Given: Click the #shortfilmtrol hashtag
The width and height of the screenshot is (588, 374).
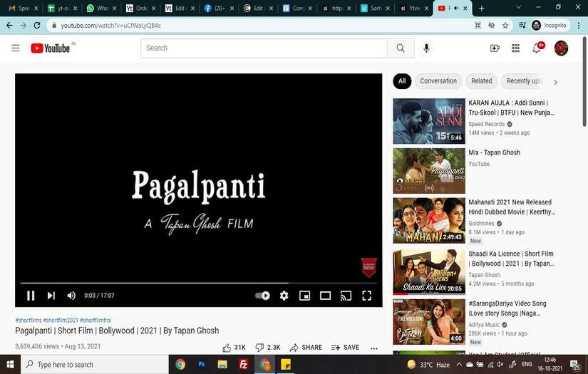Looking at the screenshot, I should [96, 320].
